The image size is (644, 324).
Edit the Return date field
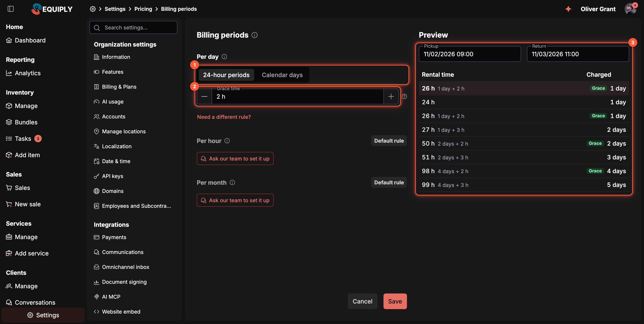(578, 54)
